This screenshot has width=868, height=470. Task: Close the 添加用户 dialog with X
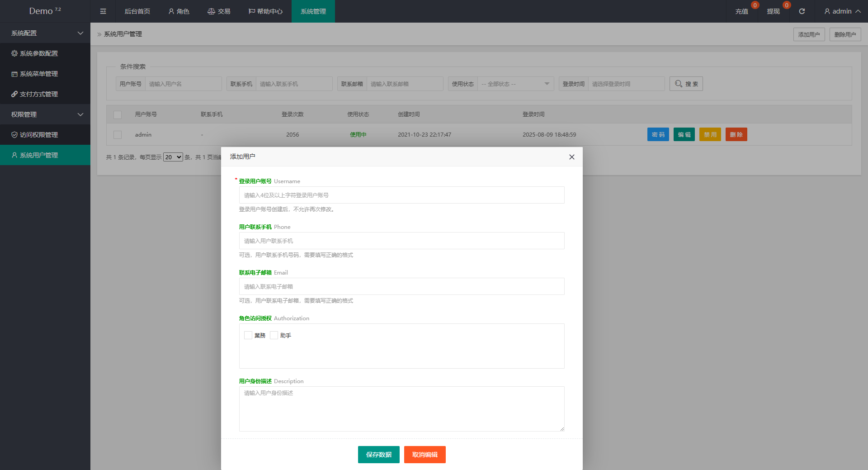pyautogui.click(x=571, y=157)
